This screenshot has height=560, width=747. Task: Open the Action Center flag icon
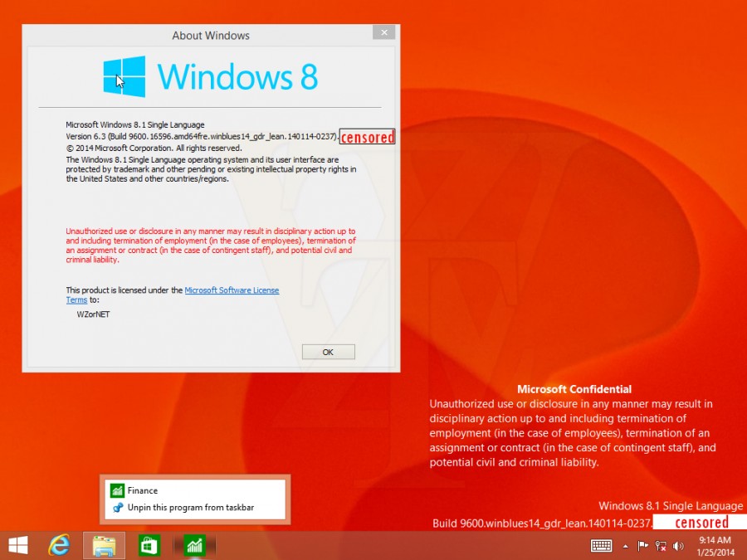coord(642,546)
